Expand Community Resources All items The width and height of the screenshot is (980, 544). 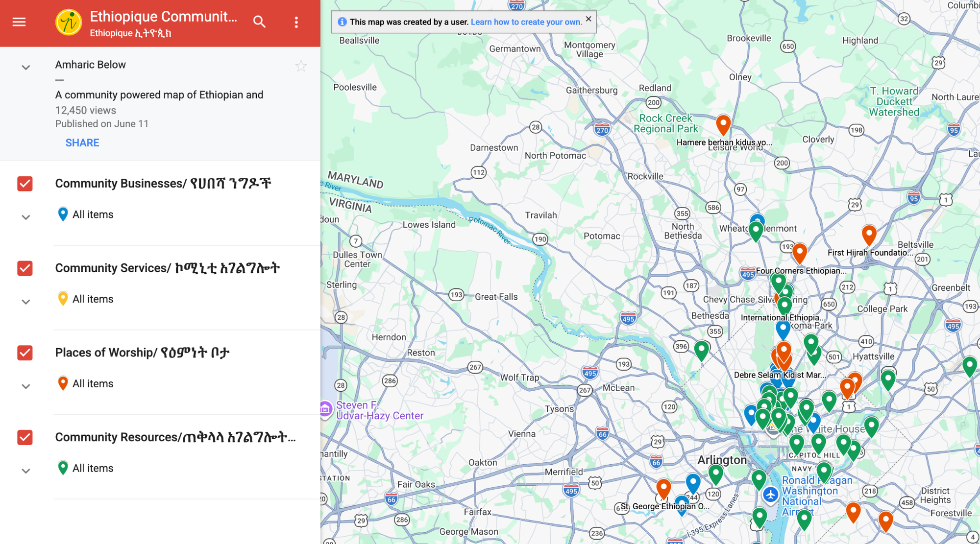click(x=26, y=471)
